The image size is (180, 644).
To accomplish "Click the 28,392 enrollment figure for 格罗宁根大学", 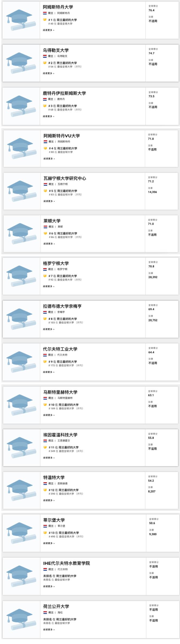I will pos(153,277).
